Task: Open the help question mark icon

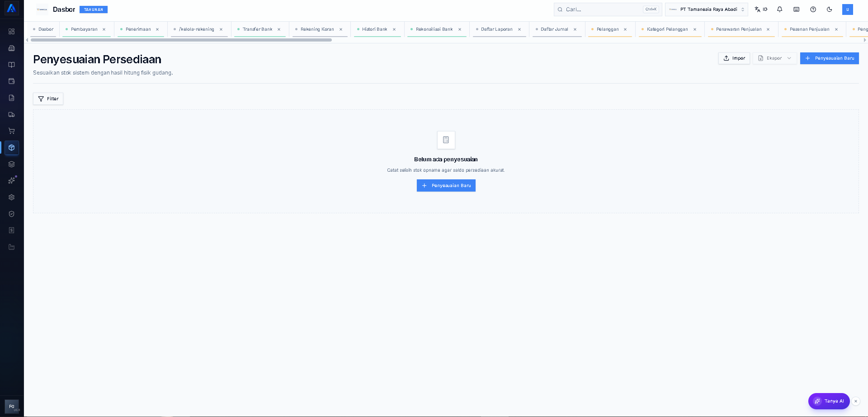Action: [813, 9]
